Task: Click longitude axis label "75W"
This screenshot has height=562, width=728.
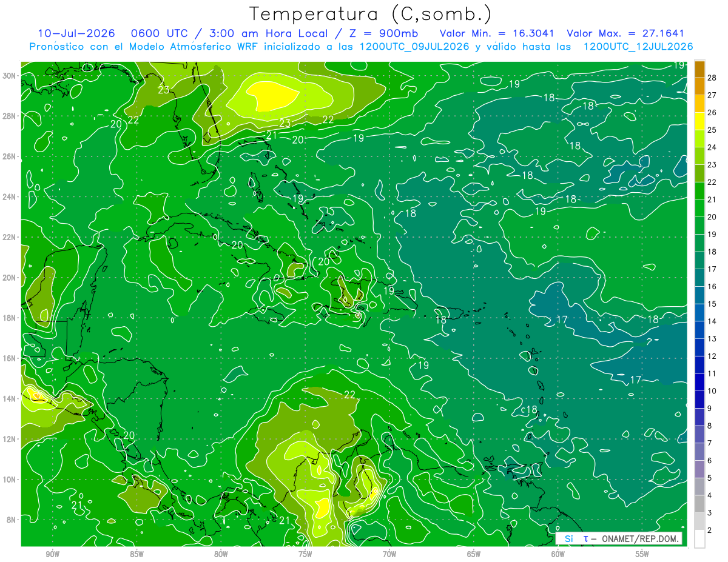Action: pos(305,554)
